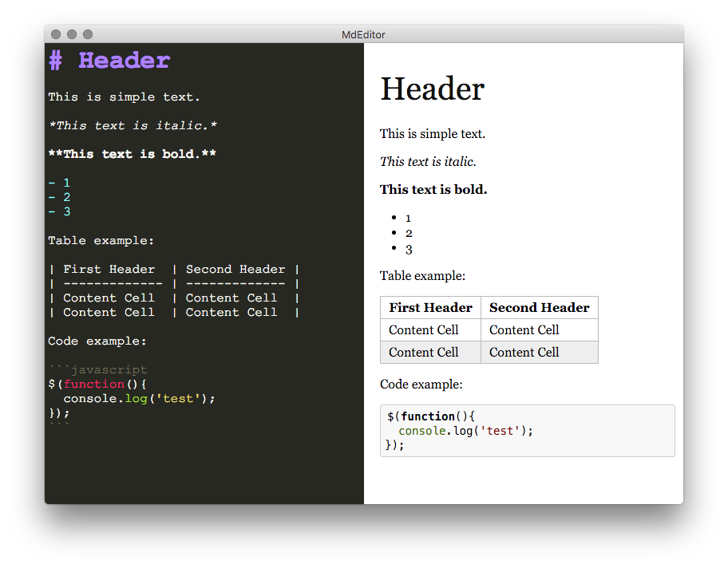This screenshot has width=728, height=568.
Task: Click the italic sentence in the preview
Action: 428,161
